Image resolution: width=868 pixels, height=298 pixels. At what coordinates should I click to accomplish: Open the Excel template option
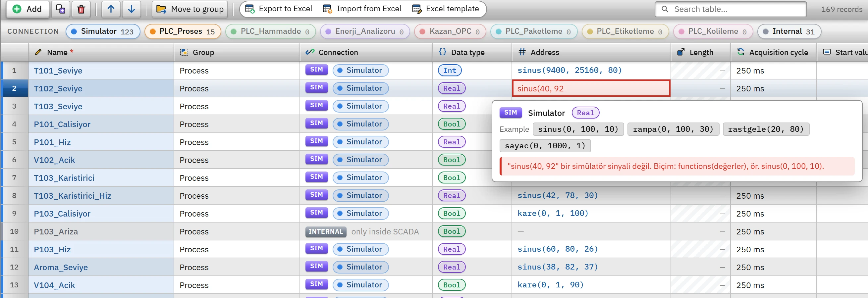(x=446, y=9)
